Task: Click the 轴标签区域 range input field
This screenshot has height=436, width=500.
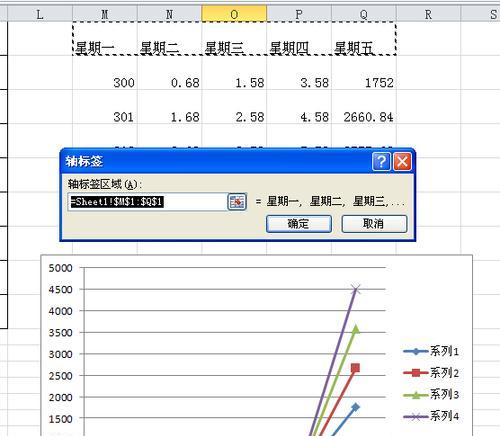Action: pyautogui.click(x=147, y=202)
